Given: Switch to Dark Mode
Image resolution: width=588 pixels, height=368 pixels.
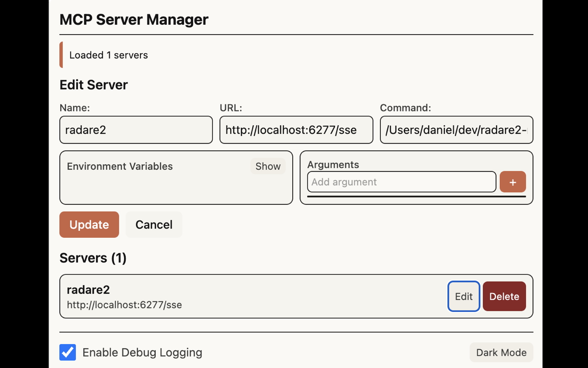Looking at the screenshot, I should pyautogui.click(x=501, y=352).
